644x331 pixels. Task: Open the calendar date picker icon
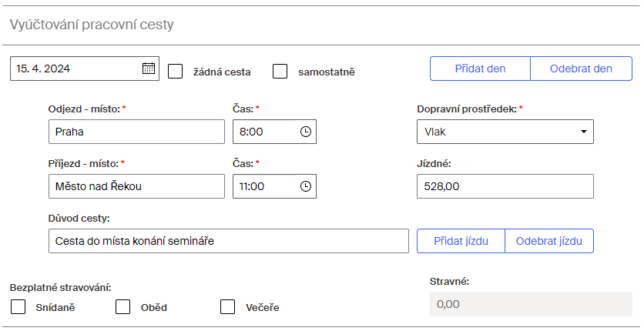pyautogui.click(x=148, y=68)
